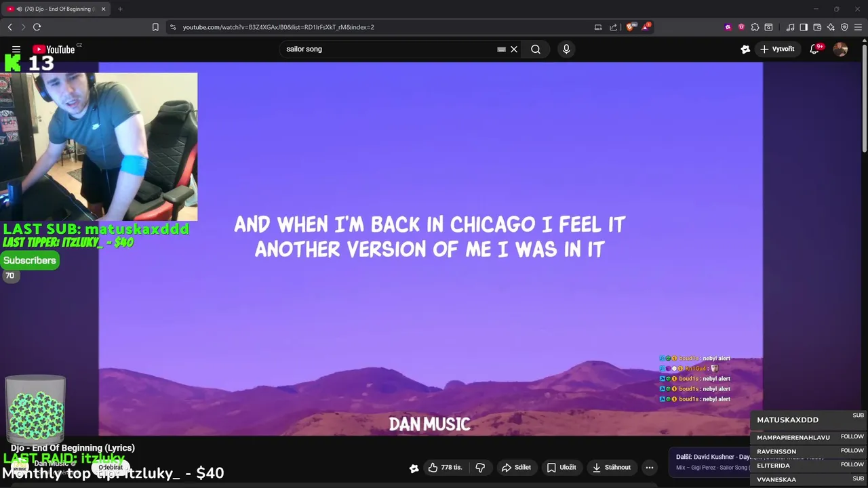Viewport: 868px width, 488px height.
Task: Toggle the browser sidebar panel
Action: click(804, 27)
